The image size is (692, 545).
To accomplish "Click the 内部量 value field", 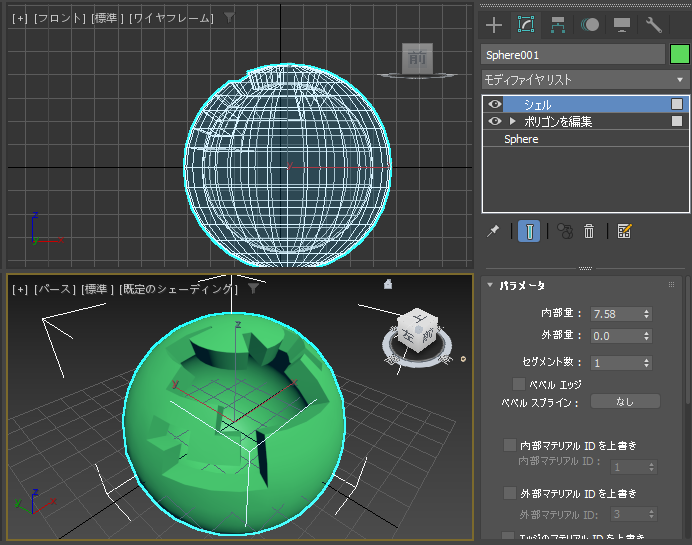I will click(x=617, y=314).
